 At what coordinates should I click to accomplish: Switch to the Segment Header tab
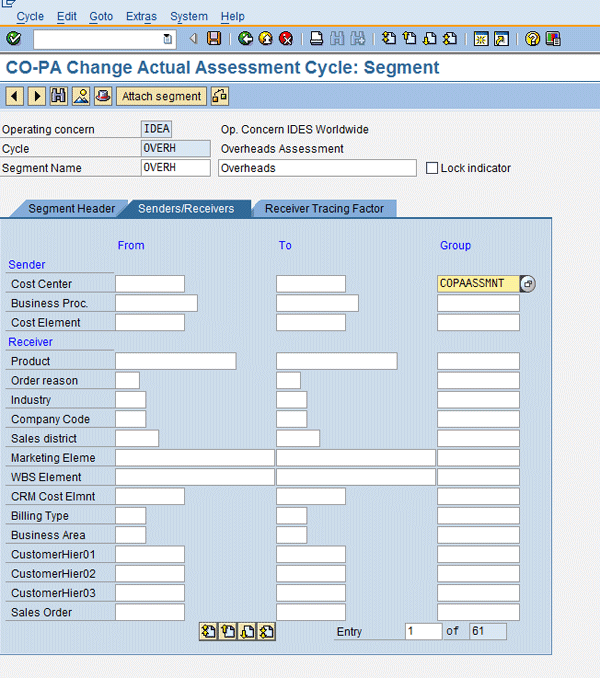[71, 209]
